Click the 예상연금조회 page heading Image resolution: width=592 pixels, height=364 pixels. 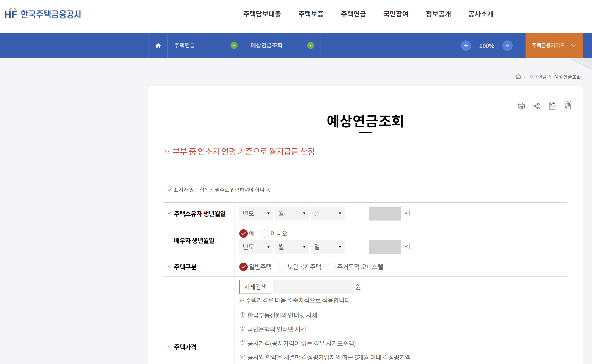pos(365,121)
